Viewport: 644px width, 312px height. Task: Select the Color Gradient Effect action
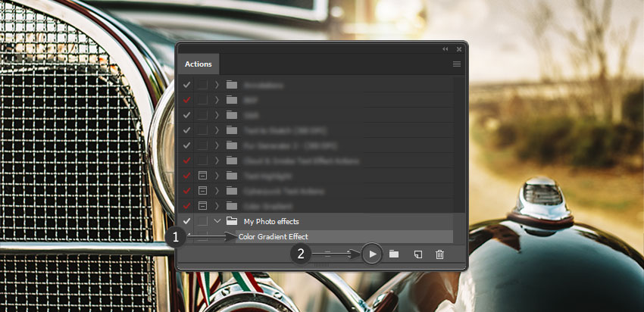[273, 236]
